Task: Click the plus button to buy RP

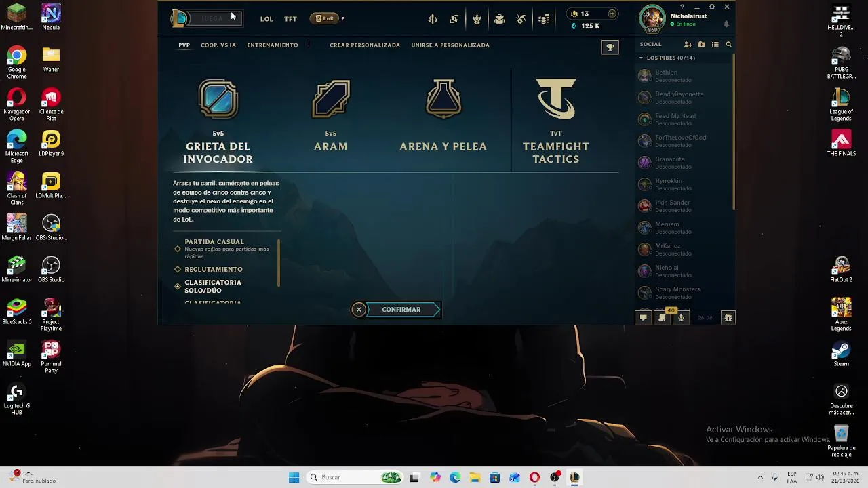Action: (x=612, y=14)
